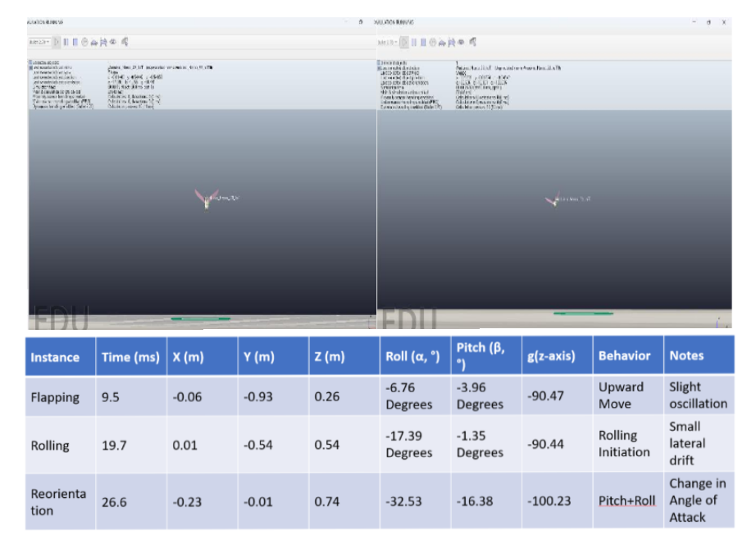Open the time step dropdown in right toolbar

coord(387,42)
